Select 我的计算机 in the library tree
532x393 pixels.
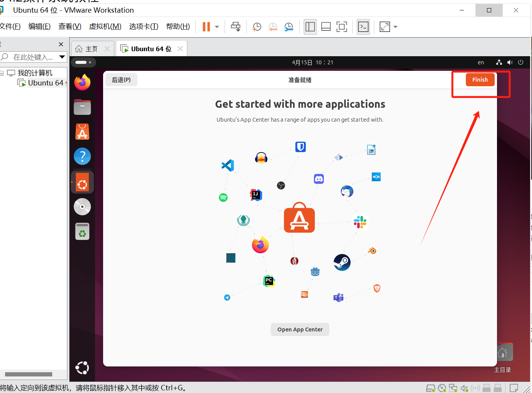click(35, 73)
